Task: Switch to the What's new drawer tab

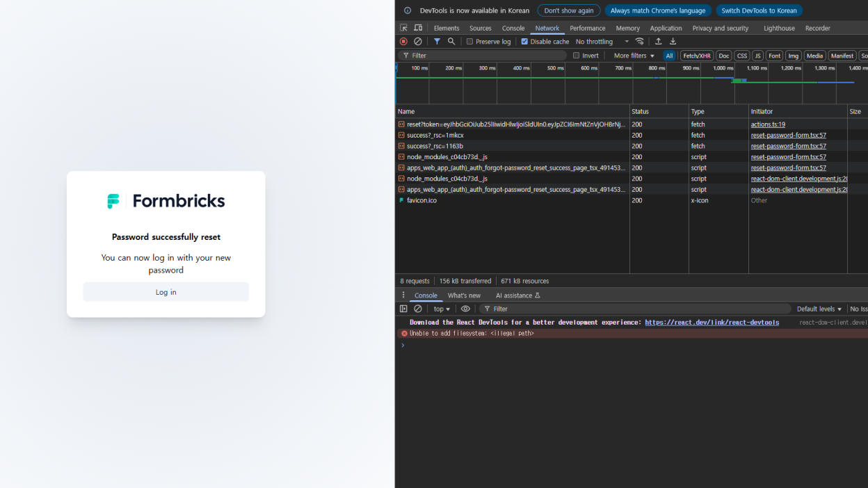Action: pyautogui.click(x=464, y=295)
